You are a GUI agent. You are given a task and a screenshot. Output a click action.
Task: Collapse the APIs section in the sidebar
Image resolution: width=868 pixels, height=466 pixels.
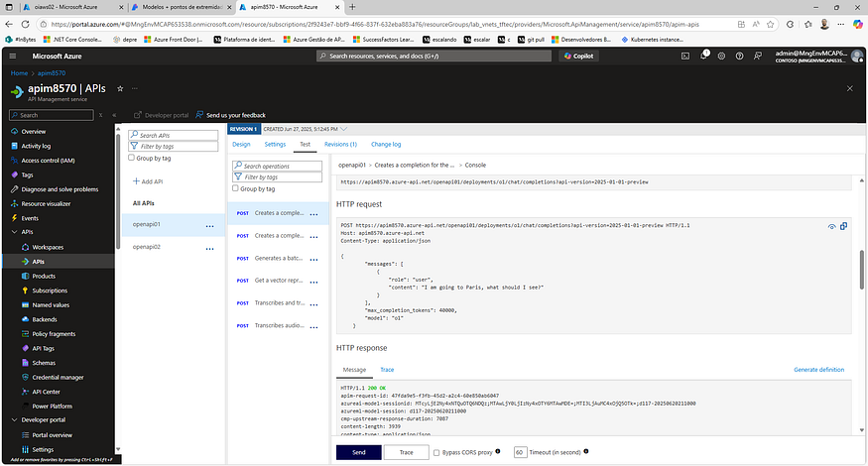(15, 232)
